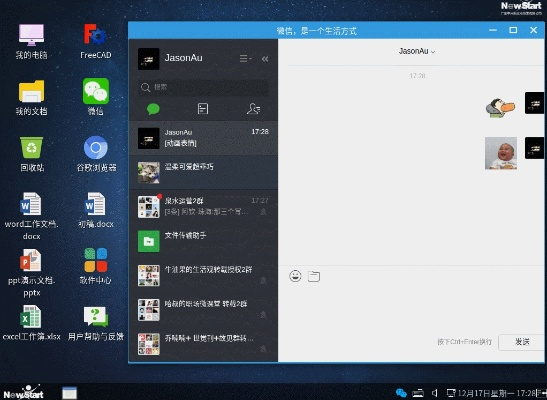
Task: Select the 初稿.docx file icon
Action: tap(96, 210)
